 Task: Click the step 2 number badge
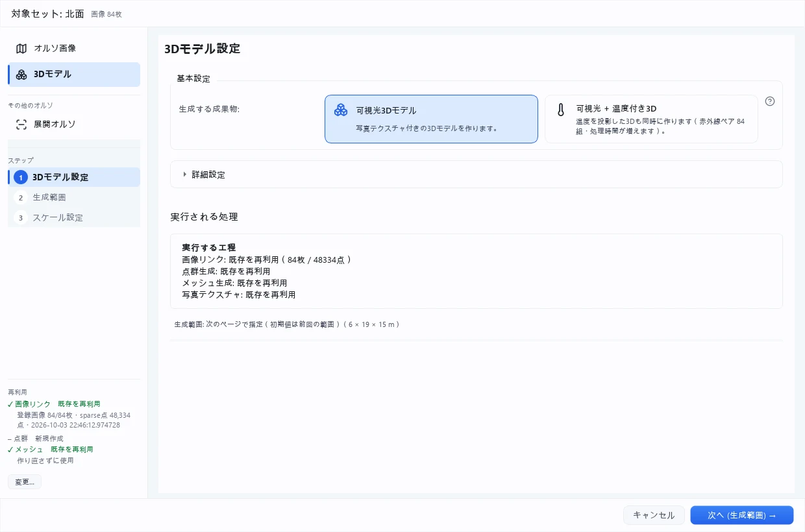coord(21,197)
